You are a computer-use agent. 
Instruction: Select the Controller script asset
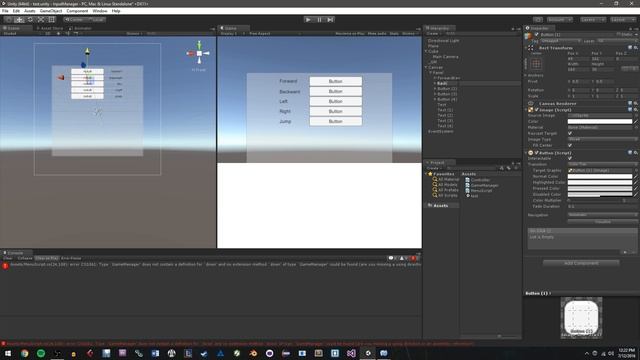click(477, 180)
